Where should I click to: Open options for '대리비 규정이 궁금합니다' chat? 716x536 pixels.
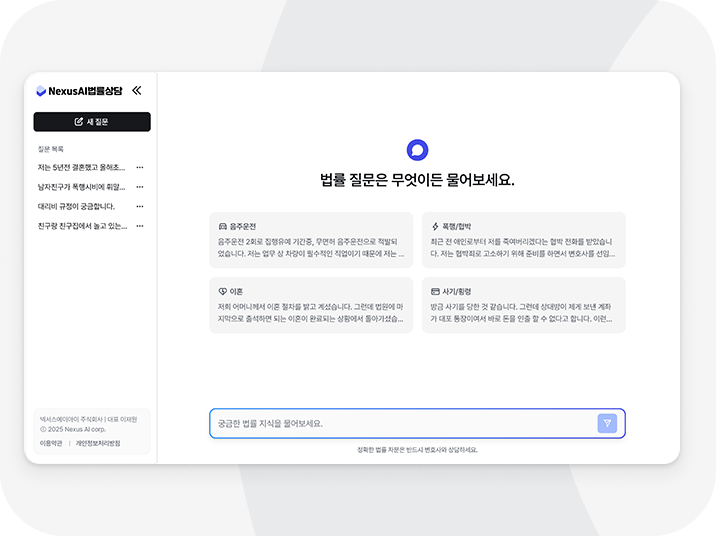pos(140,206)
